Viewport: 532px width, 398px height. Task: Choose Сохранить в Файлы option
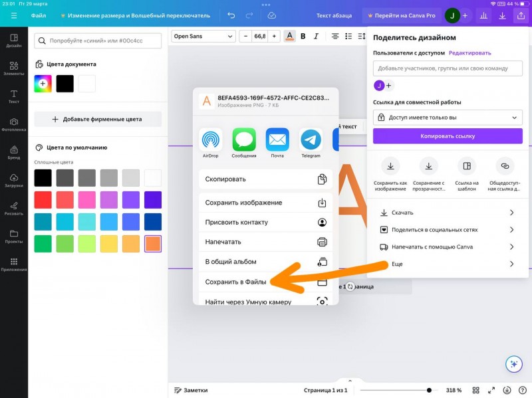pyautogui.click(x=265, y=282)
